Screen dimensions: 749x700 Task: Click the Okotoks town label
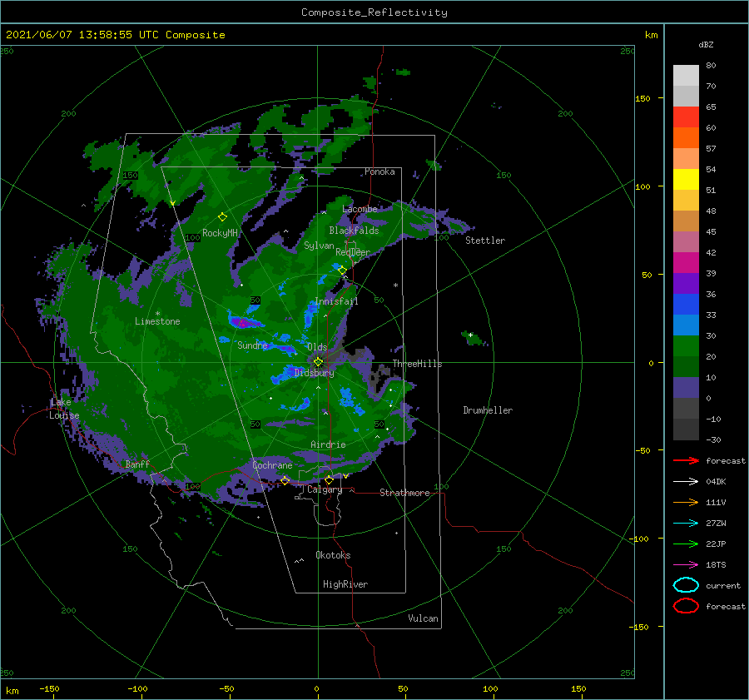(x=333, y=555)
